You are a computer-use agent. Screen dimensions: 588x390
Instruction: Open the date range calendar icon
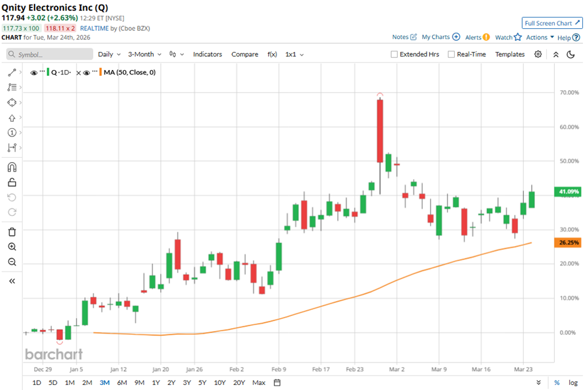[x=277, y=382]
